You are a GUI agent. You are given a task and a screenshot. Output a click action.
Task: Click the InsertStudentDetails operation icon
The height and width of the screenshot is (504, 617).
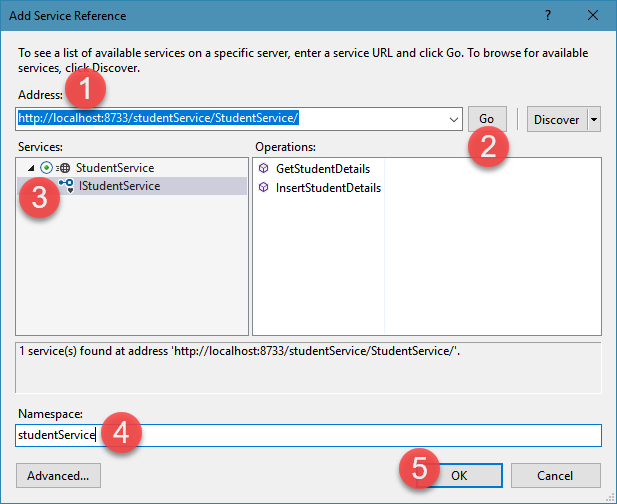pyautogui.click(x=263, y=187)
